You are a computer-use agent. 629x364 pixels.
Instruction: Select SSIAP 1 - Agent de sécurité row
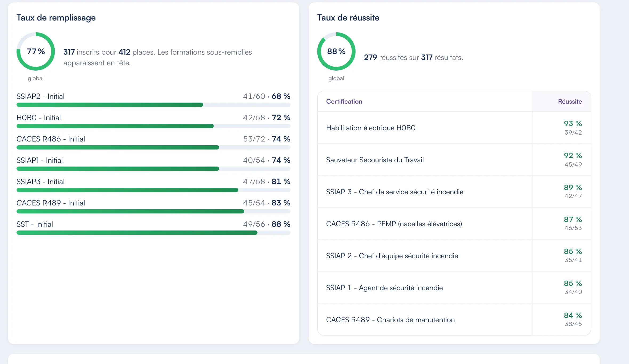point(454,288)
